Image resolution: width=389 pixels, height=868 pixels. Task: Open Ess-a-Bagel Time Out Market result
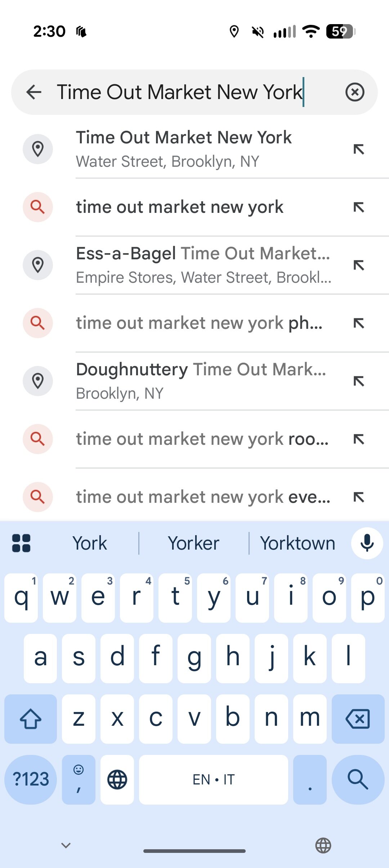(203, 265)
